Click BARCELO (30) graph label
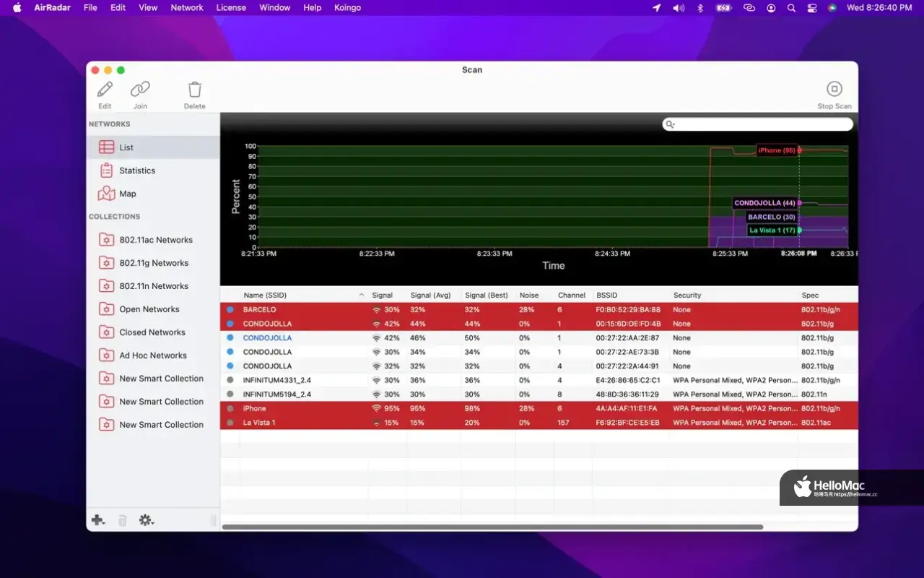 (771, 217)
